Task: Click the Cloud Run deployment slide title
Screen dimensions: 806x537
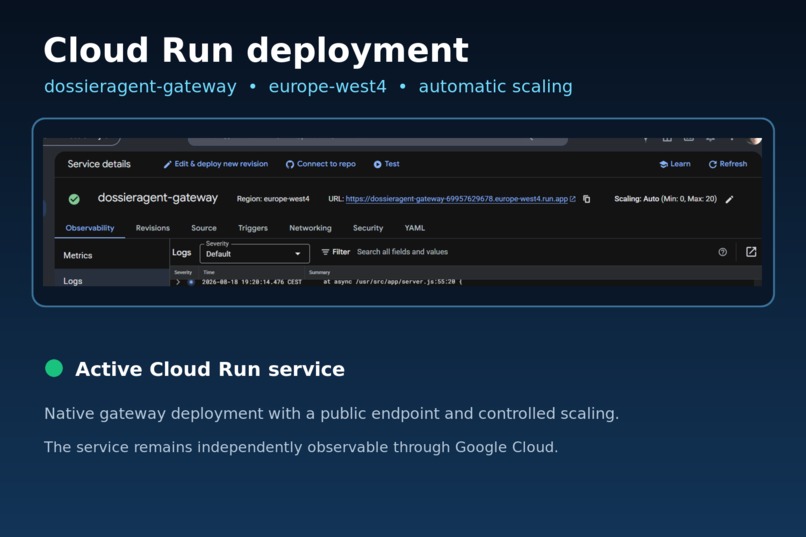Action: 256,50
